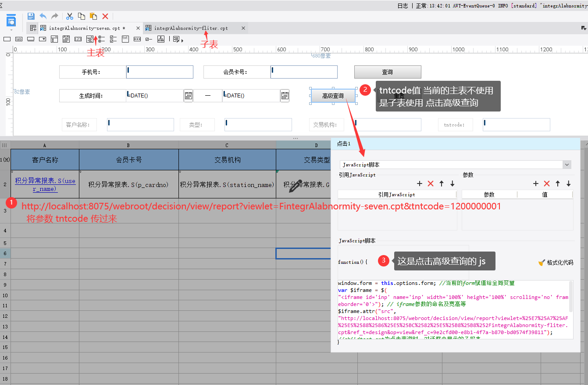This screenshot has height=385, width=588.
Task: Expand the widget toolbar overflow arrow
Action: coord(182,40)
